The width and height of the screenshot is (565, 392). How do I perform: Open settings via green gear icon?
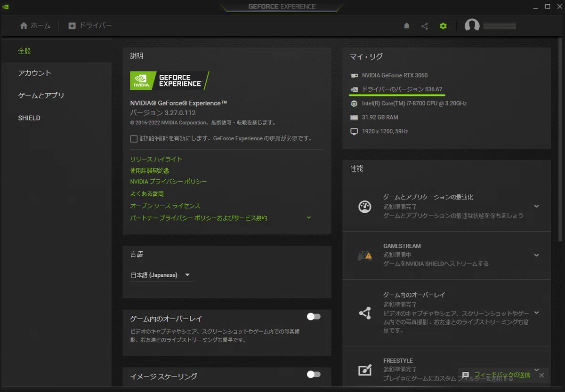[x=443, y=26]
